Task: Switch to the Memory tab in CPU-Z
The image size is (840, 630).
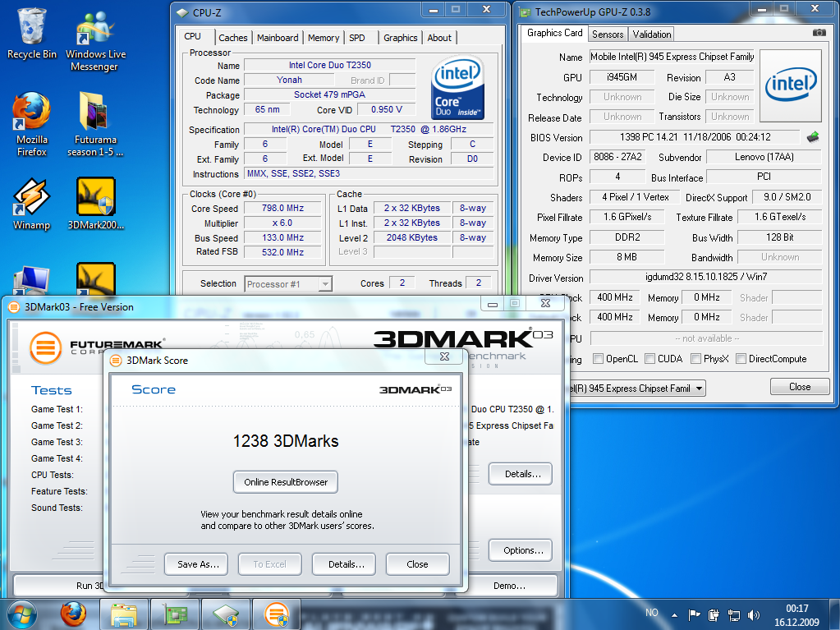Action: (323, 38)
